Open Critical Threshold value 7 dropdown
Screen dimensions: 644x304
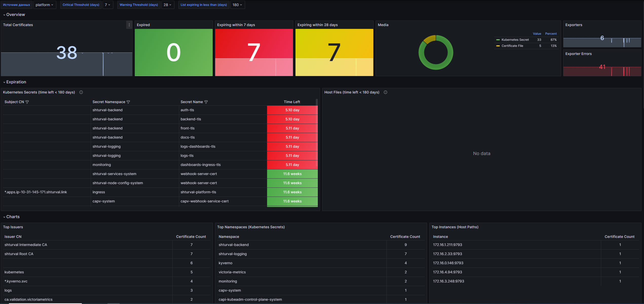(107, 5)
